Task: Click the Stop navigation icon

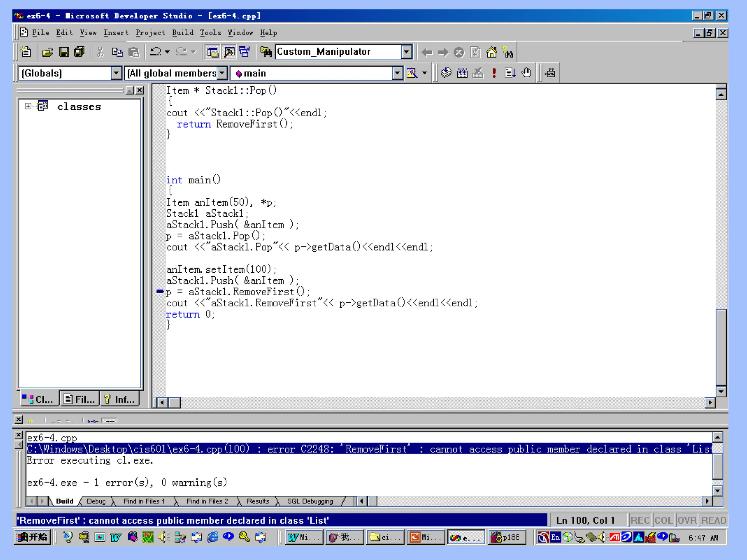Action: (x=459, y=52)
